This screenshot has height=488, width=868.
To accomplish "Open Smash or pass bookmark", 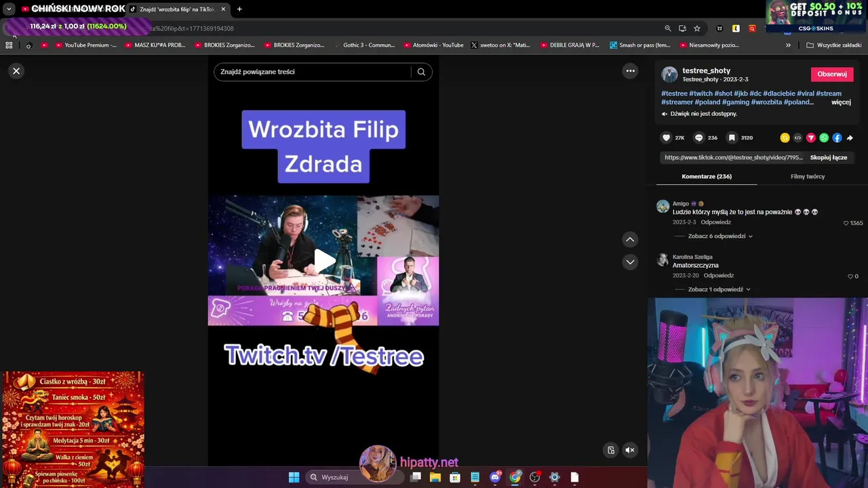I will [x=639, y=45].
